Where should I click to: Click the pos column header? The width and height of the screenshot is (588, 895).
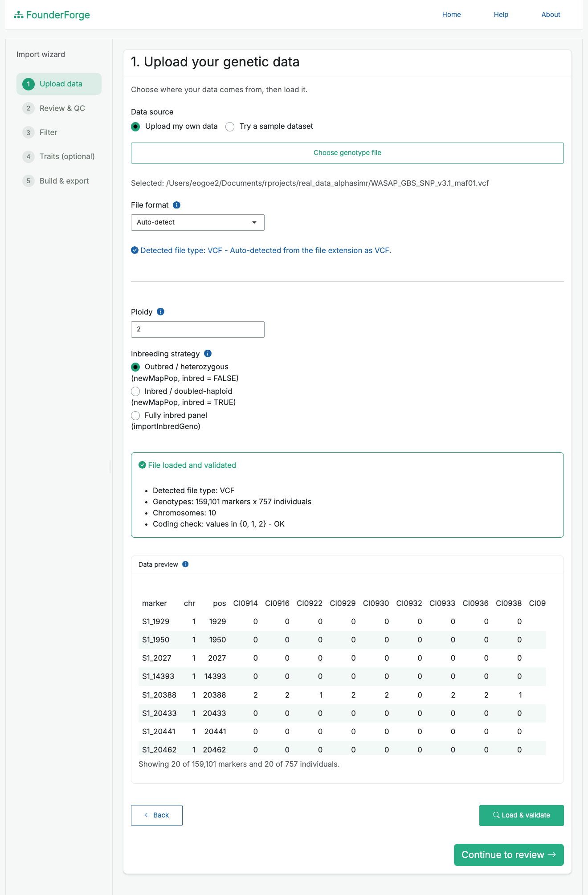pos(219,603)
